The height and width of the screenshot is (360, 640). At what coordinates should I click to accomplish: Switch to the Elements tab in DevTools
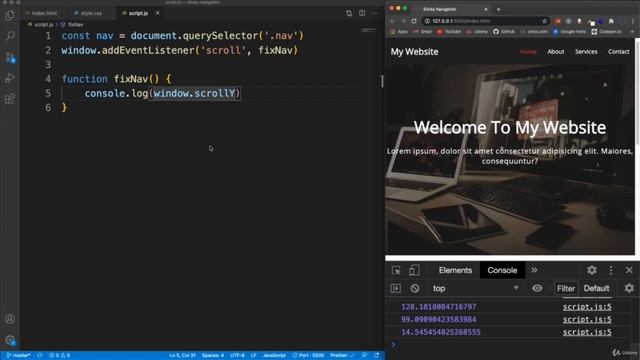[x=455, y=270]
